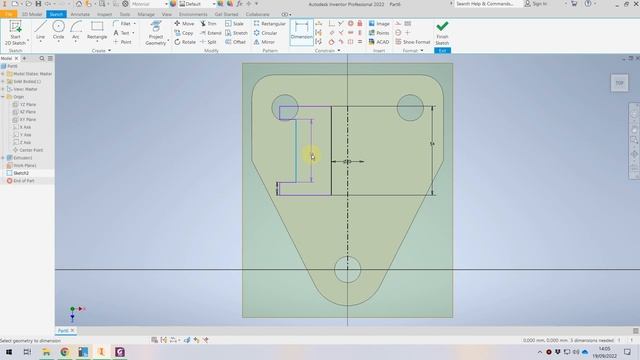Select the Copy tool
Screen dimensions: 640x360
point(184,33)
